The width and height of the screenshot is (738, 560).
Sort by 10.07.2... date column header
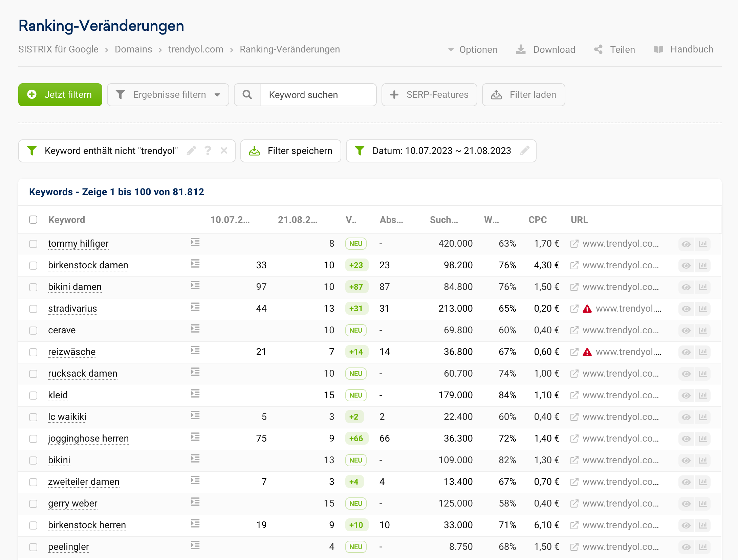point(230,220)
